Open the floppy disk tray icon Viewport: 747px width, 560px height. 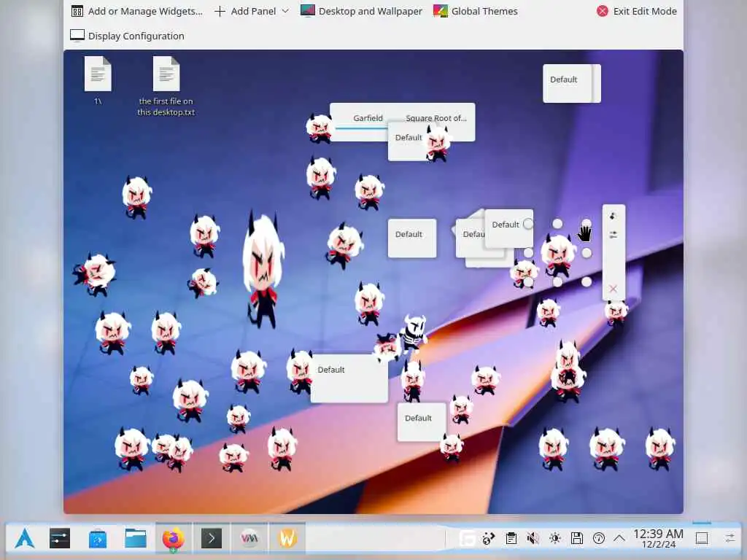pyautogui.click(x=577, y=539)
